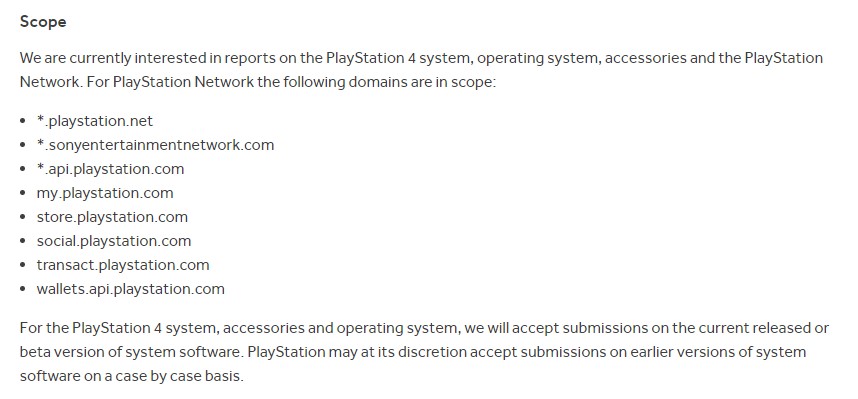Click the bullet beside transact.playstation.com

pos(22,265)
